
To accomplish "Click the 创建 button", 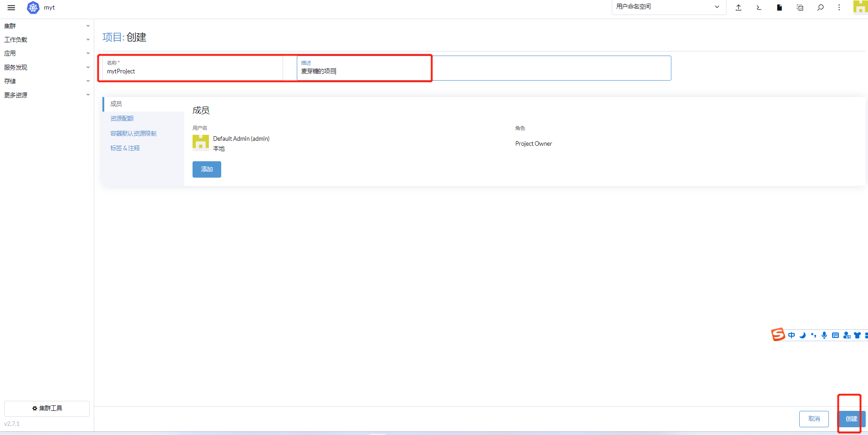I will [x=852, y=419].
